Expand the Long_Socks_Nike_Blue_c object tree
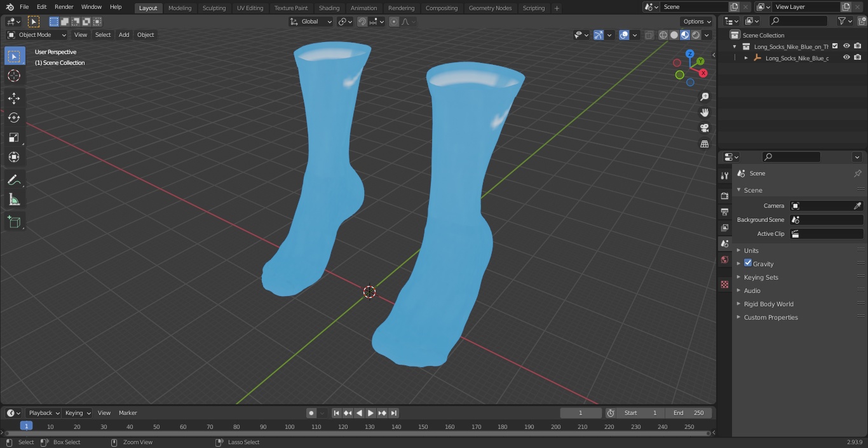 tap(746, 58)
